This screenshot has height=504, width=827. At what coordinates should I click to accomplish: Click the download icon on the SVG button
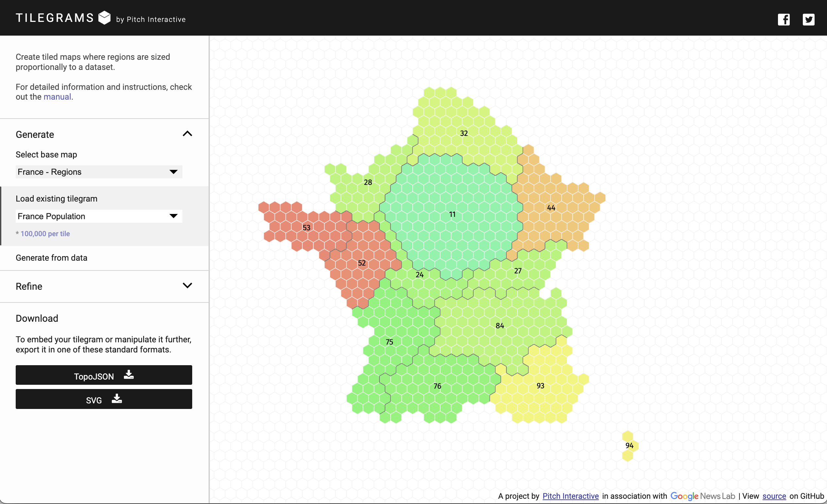click(116, 399)
